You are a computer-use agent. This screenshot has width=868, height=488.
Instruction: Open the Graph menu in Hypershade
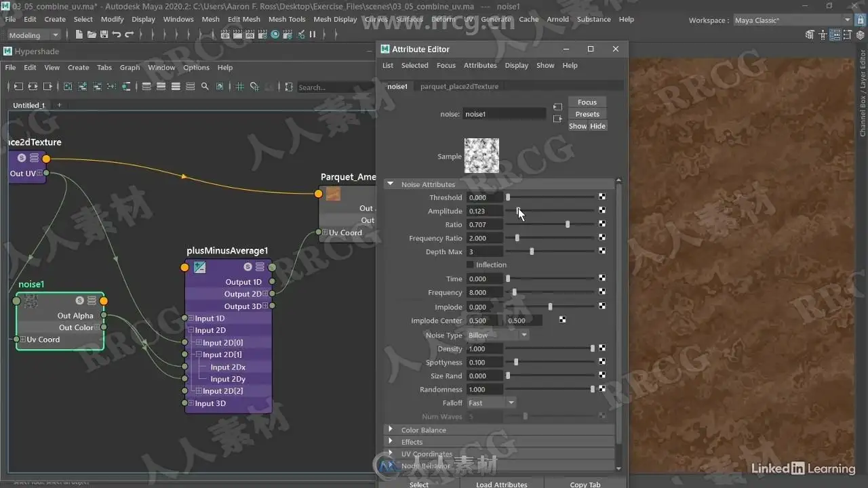[x=130, y=67]
